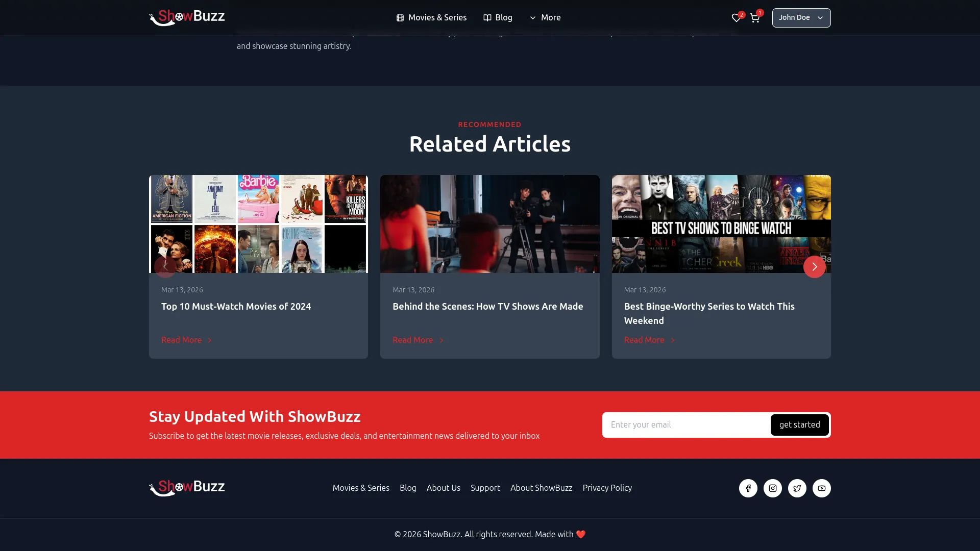The width and height of the screenshot is (980, 551).
Task: Open the Blog menu item
Action: click(498, 17)
